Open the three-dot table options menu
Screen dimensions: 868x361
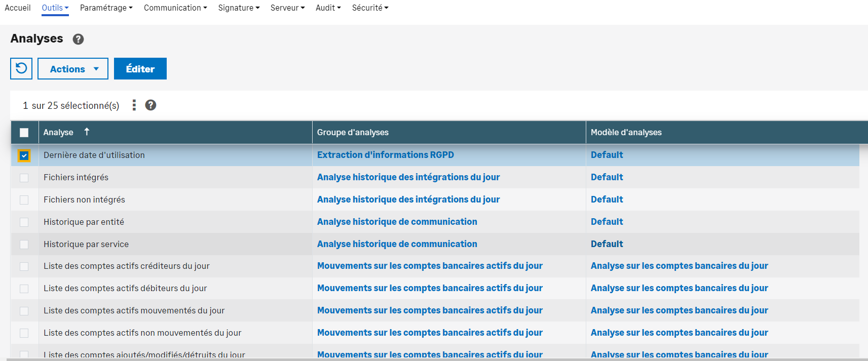coord(134,105)
